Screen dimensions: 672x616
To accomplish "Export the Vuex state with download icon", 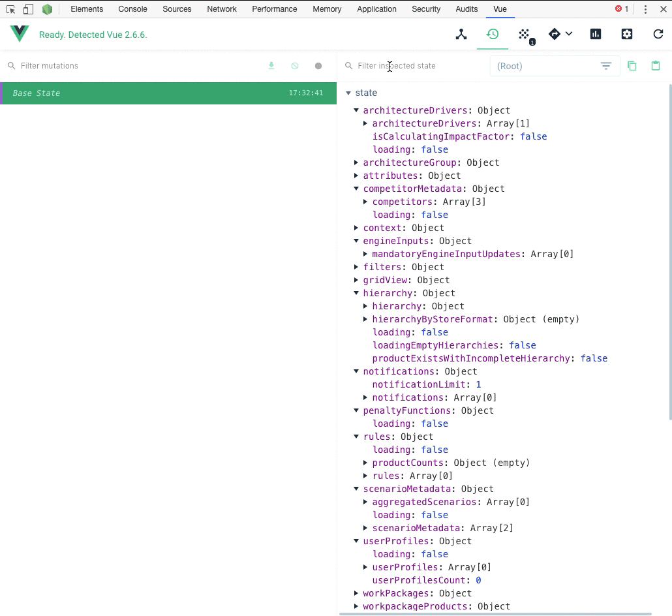I will pyautogui.click(x=271, y=65).
